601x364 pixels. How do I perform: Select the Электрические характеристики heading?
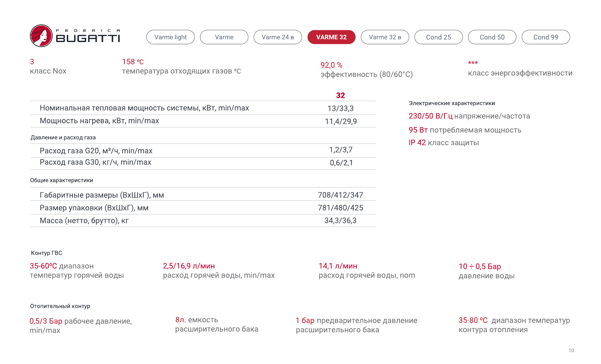(x=452, y=103)
